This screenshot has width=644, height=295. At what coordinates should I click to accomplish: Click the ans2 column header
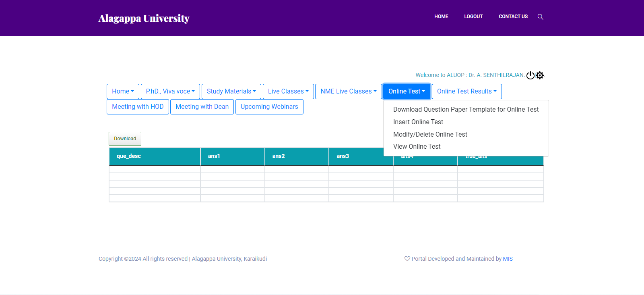[297, 156]
